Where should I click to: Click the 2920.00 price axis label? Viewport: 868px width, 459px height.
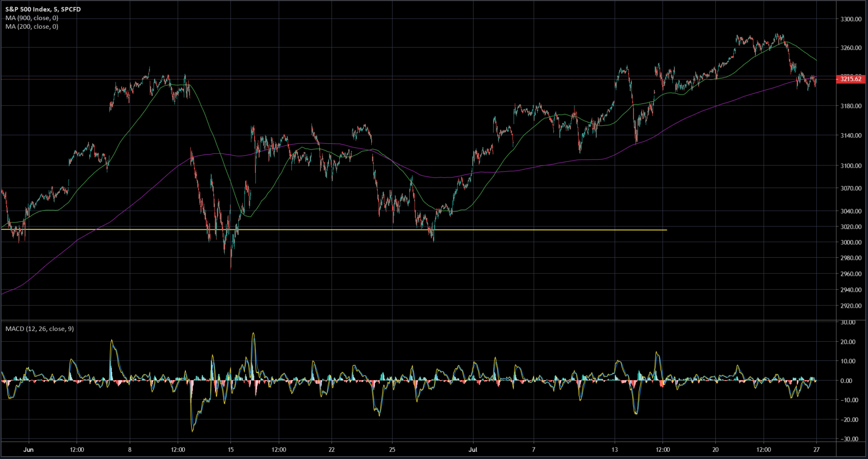click(x=851, y=306)
